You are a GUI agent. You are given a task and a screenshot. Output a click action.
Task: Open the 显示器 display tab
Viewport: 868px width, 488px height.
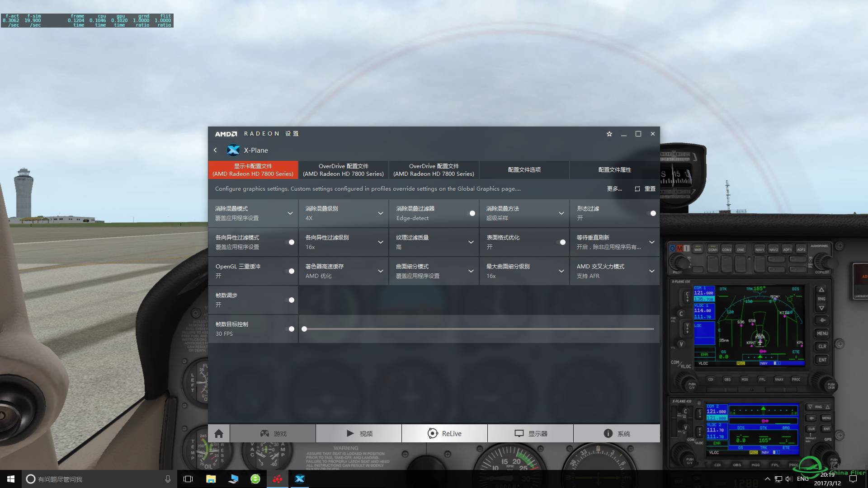[531, 433]
